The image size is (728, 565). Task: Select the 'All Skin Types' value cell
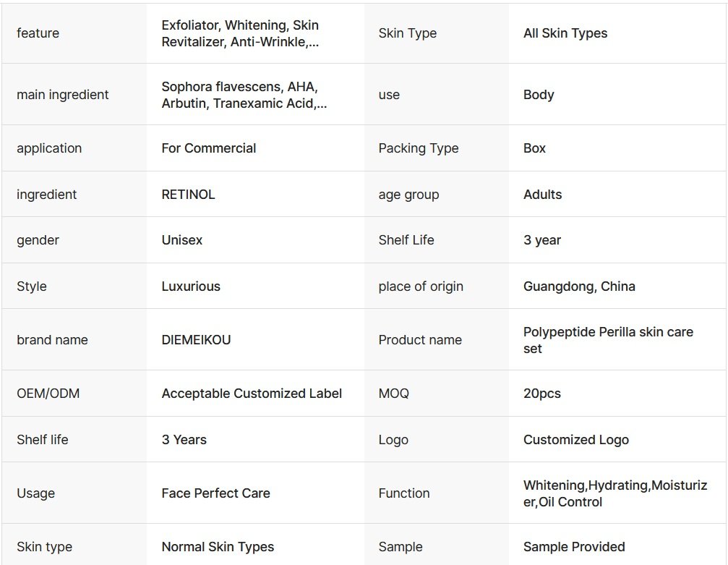click(565, 33)
